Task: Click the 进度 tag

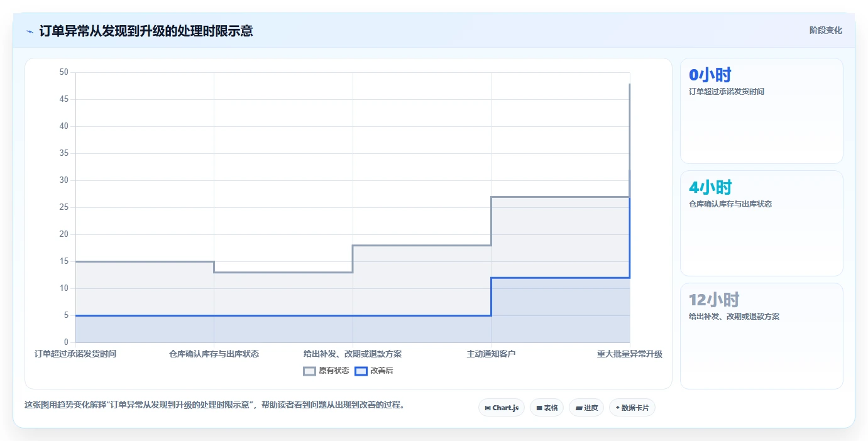Action: click(586, 408)
